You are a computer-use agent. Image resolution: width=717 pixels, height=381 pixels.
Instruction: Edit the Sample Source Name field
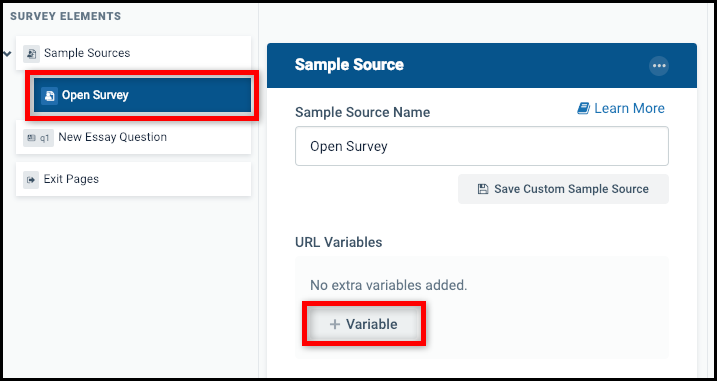482,146
